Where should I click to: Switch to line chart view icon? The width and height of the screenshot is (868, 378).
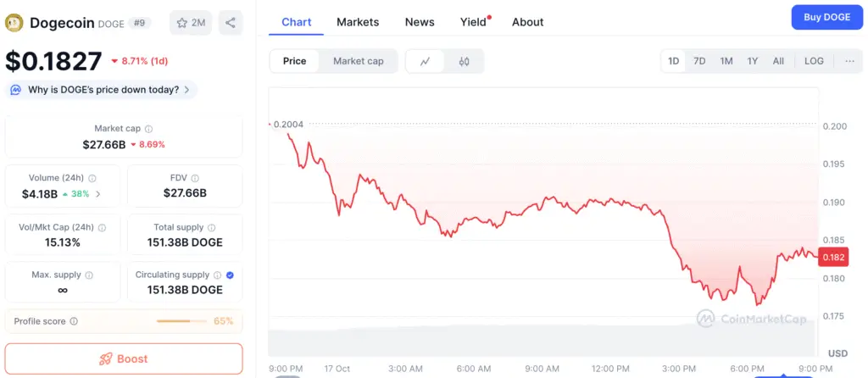tap(426, 61)
